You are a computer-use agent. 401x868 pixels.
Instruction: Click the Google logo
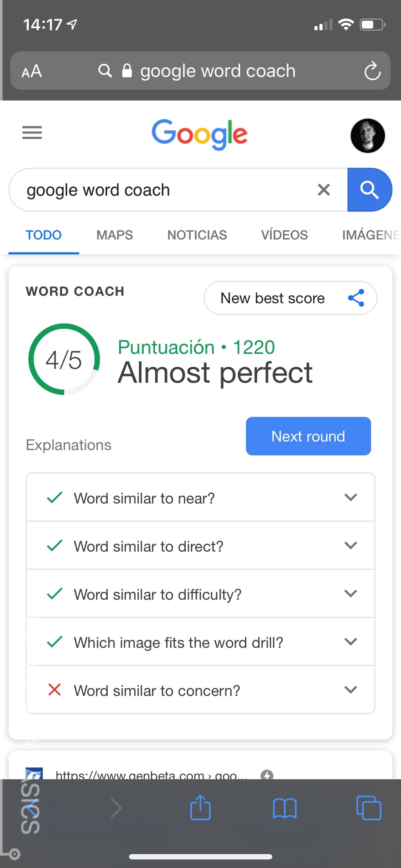click(200, 134)
